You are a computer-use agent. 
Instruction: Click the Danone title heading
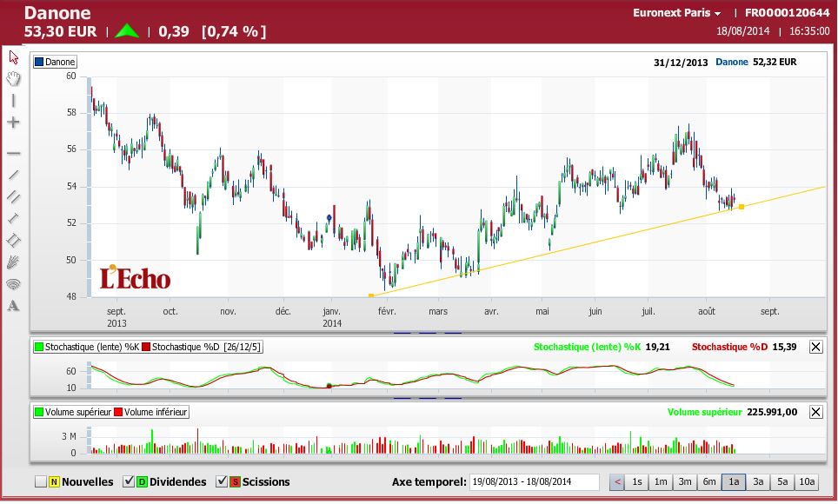click(x=57, y=13)
